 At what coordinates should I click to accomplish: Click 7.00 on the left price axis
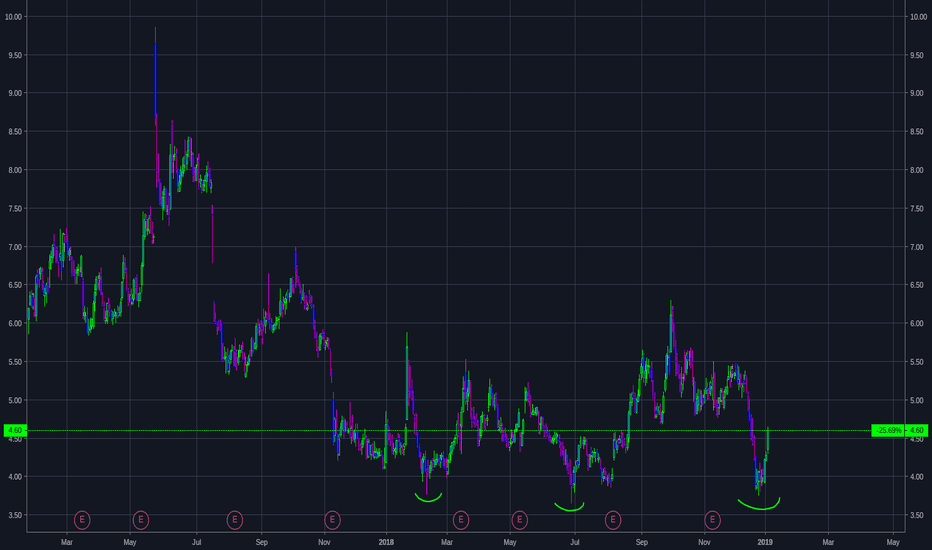click(x=15, y=247)
